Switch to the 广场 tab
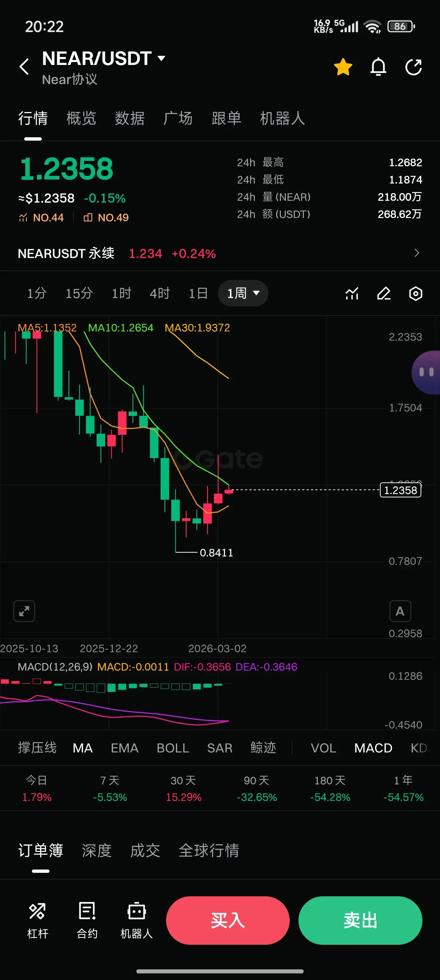 pos(178,118)
